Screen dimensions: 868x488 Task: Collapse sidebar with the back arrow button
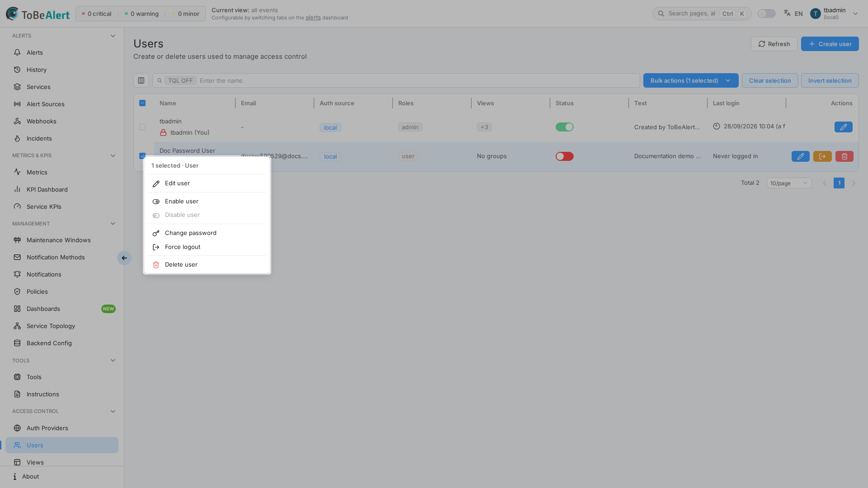tap(124, 258)
